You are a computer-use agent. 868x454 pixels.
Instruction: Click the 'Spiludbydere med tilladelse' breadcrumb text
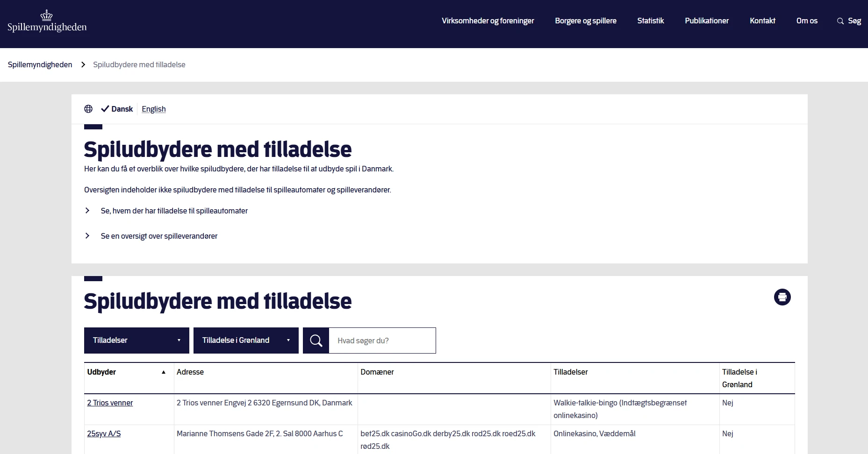(x=139, y=64)
